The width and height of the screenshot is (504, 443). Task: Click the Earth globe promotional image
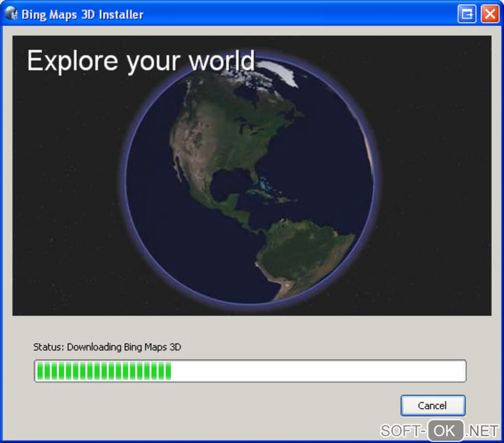[x=252, y=175]
